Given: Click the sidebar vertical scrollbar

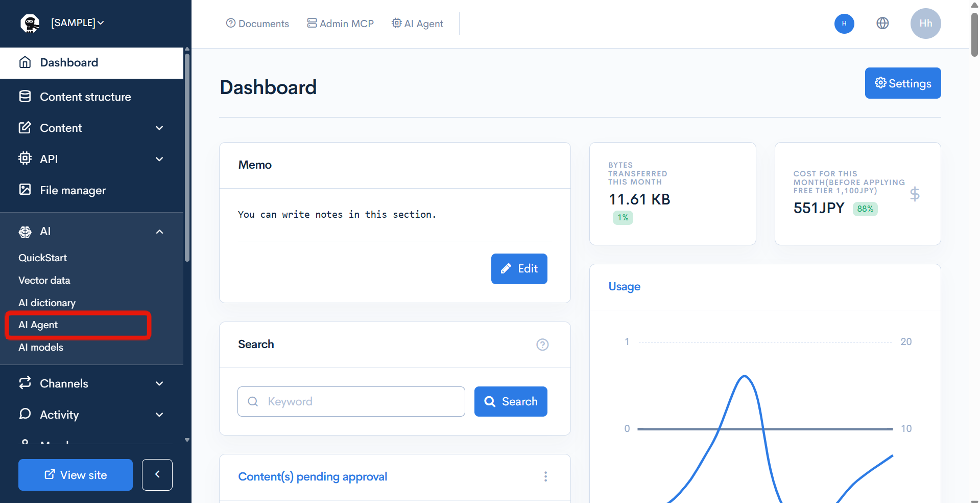Looking at the screenshot, I should [187, 158].
